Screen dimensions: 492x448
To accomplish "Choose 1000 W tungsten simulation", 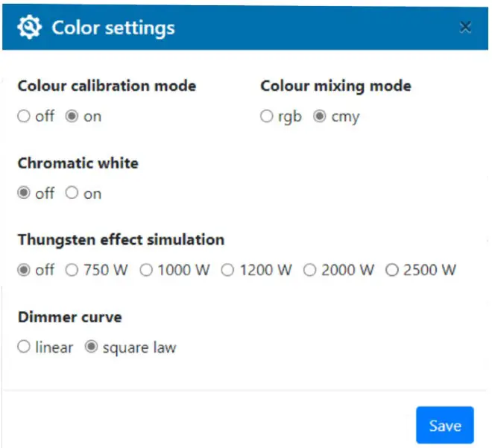I will click(146, 270).
